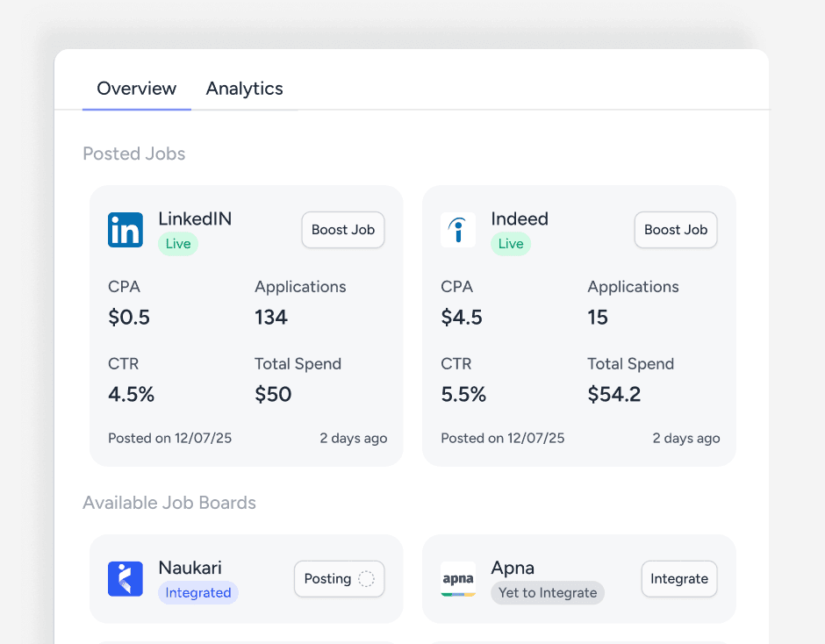
Task: Click the Live badge under Indeed
Action: [511, 244]
